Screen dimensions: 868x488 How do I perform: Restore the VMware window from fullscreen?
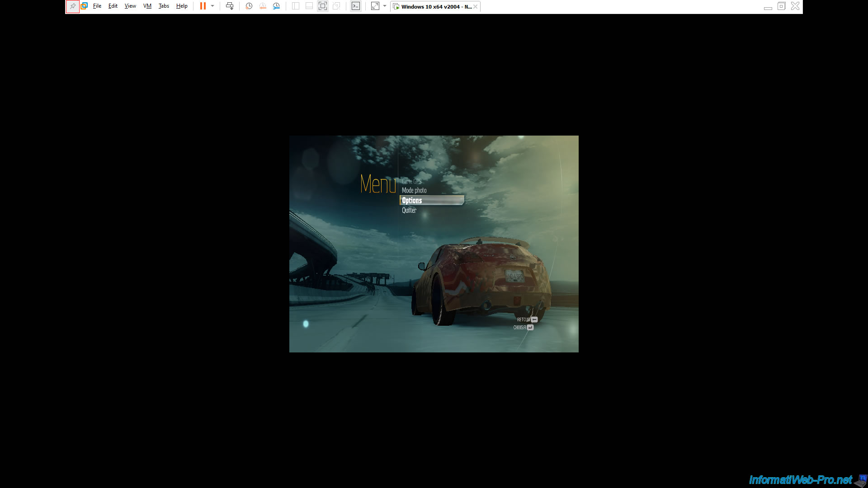(781, 6)
